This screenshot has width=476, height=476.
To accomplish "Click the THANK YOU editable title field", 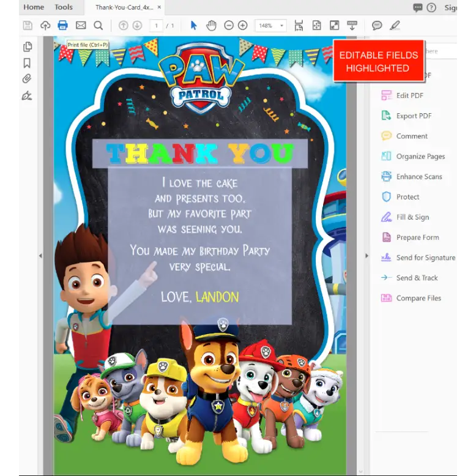I will click(x=199, y=154).
